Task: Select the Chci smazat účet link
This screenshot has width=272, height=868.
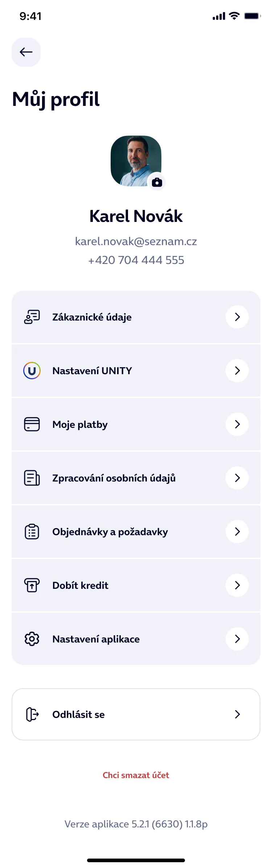Action: coord(136,775)
